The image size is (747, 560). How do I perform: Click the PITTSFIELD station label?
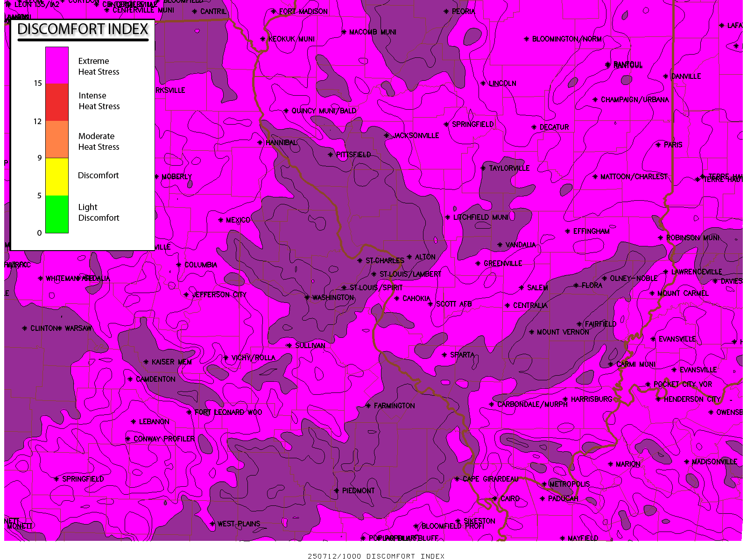[353, 155]
